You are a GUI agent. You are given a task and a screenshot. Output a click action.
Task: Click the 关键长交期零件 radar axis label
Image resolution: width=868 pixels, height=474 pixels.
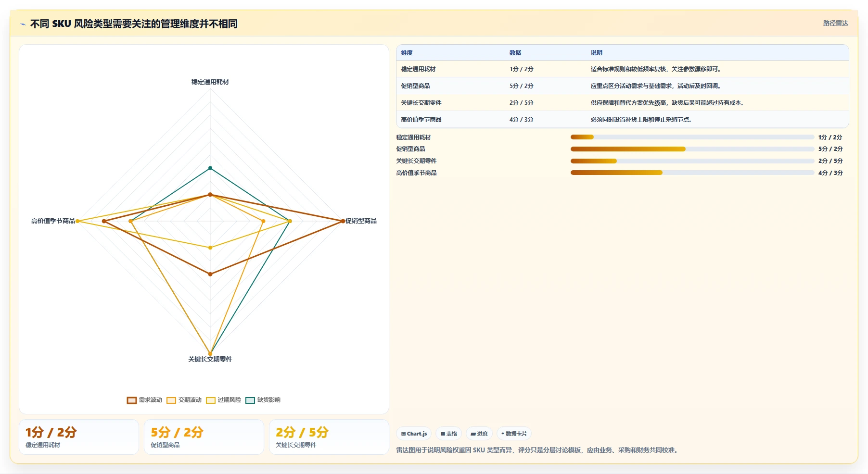210,360
